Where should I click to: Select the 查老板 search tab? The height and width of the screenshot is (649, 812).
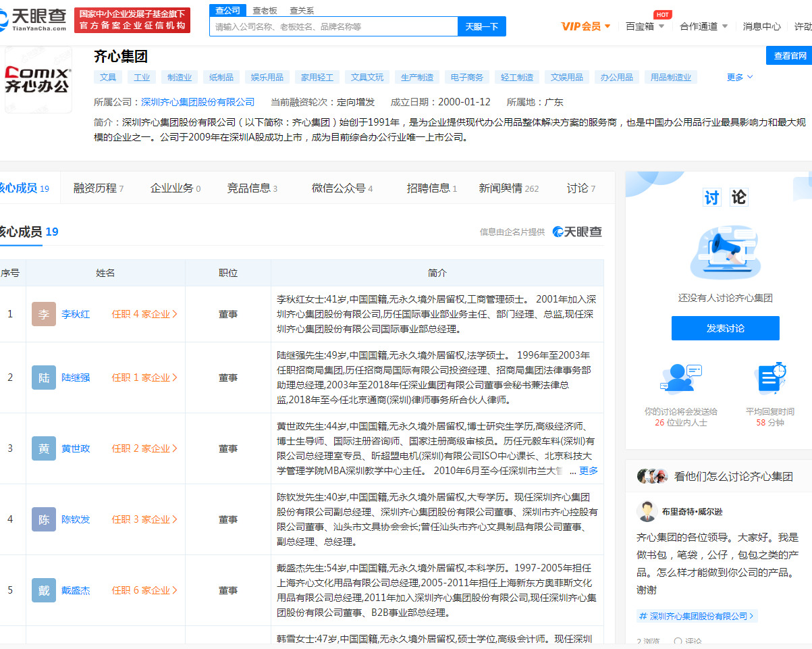click(265, 10)
